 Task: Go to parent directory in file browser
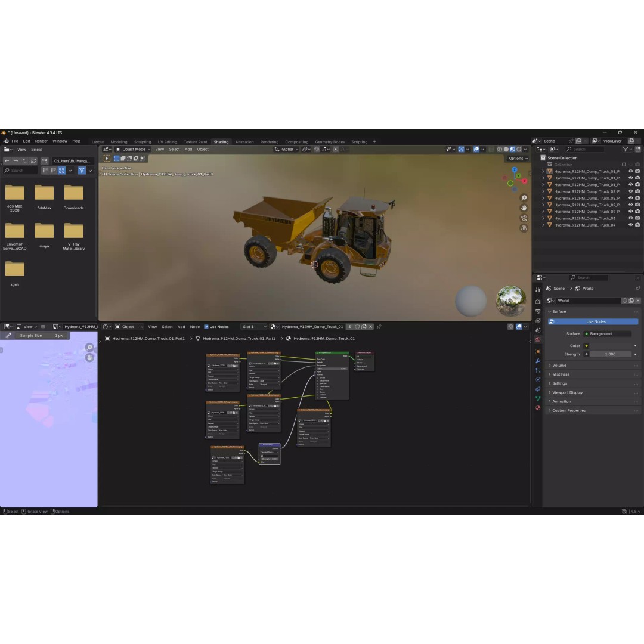tap(24, 161)
